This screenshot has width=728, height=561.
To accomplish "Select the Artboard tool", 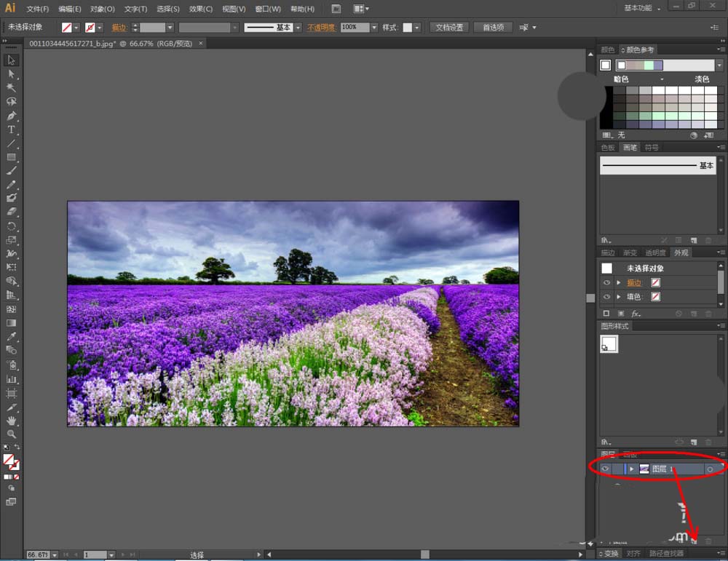I will click(x=11, y=394).
